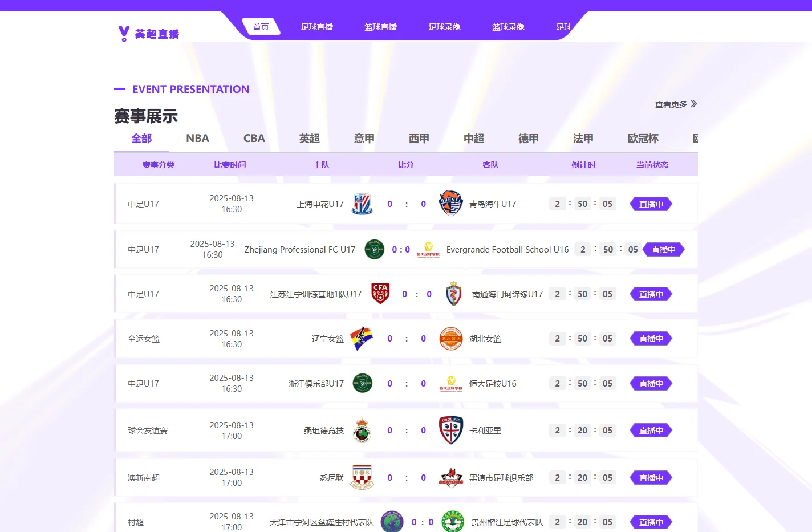Click 直播中 for 辽宁女篮 match
Image resolution: width=812 pixels, height=532 pixels.
tap(651, 339)
